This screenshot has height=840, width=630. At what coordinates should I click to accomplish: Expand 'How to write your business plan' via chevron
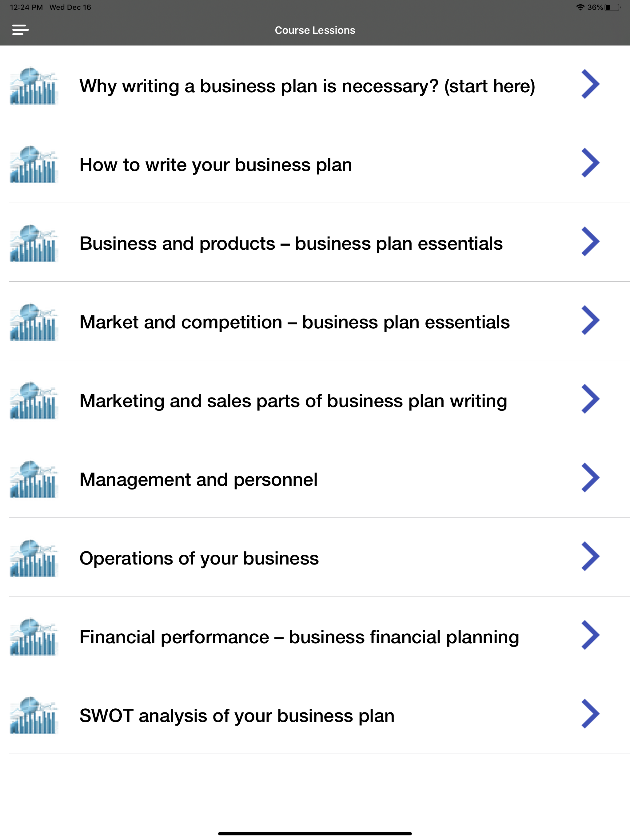pyautogui.click(x=590, y=163)
